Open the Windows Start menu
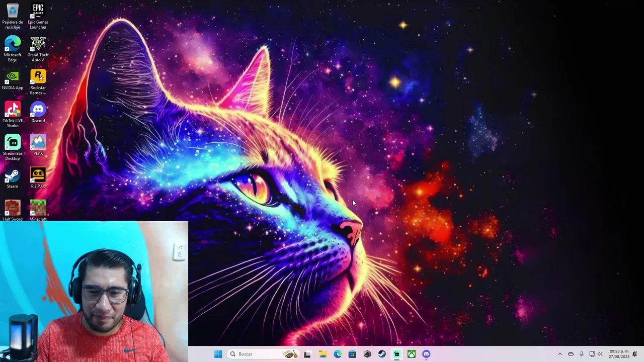The height and width of the screenshot is (362, 644). pyautogui.click(x=218, y=354)
